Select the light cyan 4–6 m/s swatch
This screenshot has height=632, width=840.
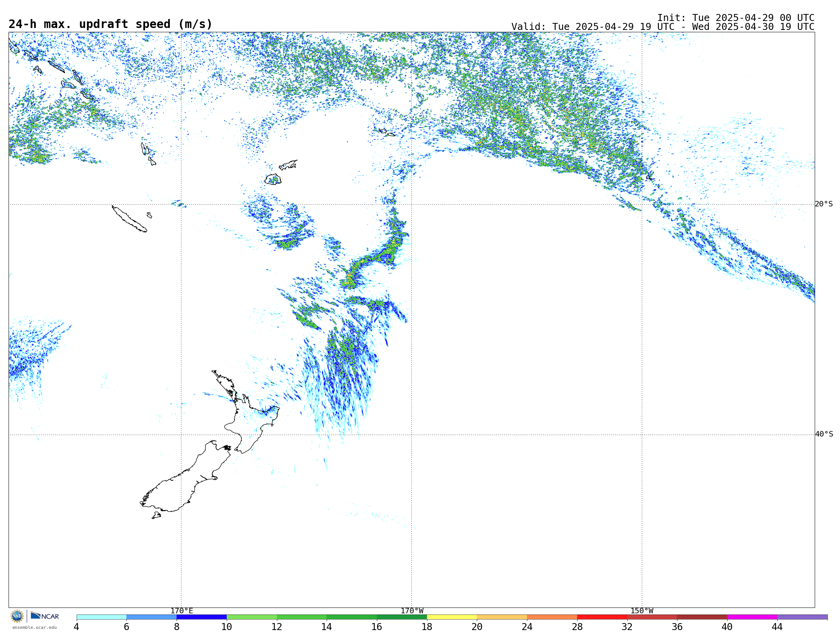coord(101,617)
